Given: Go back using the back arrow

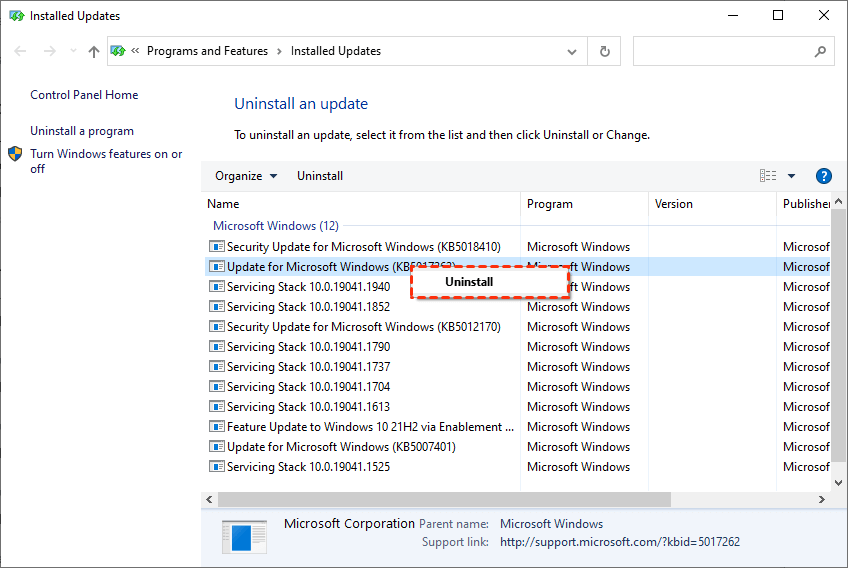Looking at the screenshot, I should tap(21, 51).
